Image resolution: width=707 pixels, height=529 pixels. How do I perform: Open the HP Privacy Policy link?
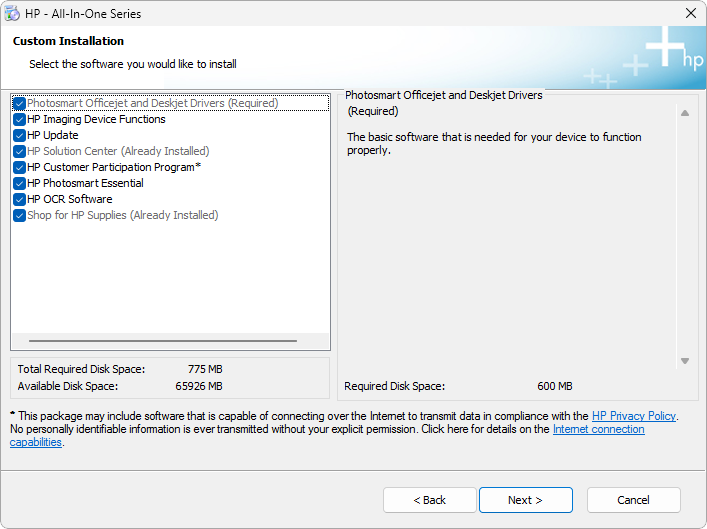coord(634,416)
